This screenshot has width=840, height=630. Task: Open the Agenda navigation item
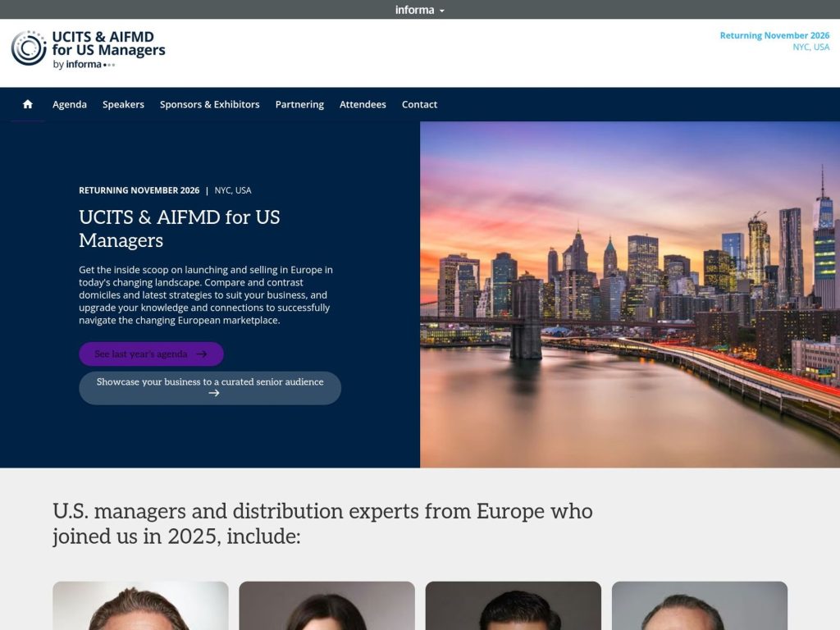(70, 104)
